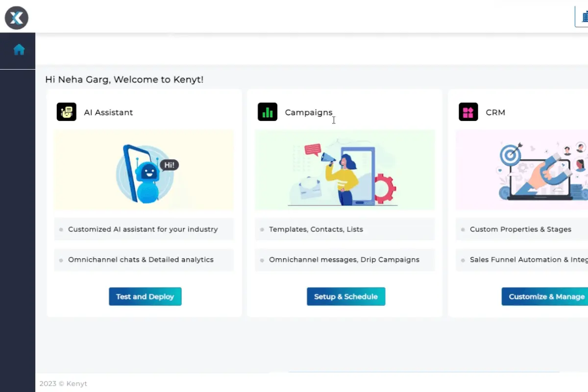This screenshot has width=588, height=392.
Task: Click the Setup & Schedule button
Action: pos(346,296)
